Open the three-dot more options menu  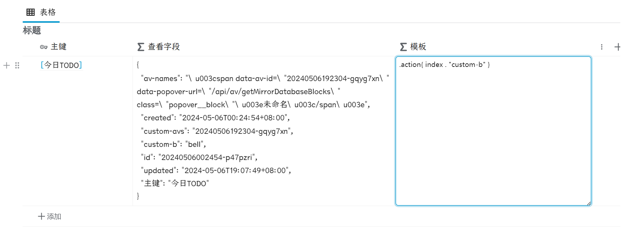(x=602, y=47)
